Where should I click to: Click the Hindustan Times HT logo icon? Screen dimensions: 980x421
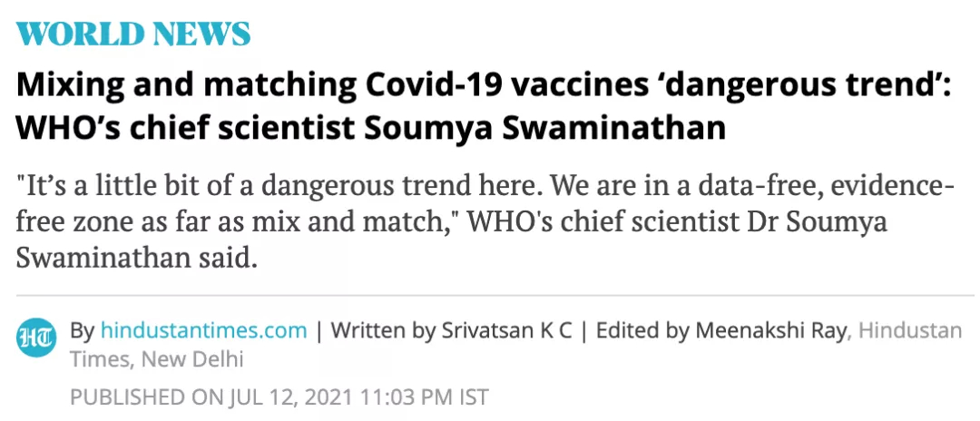coord(36,338)
